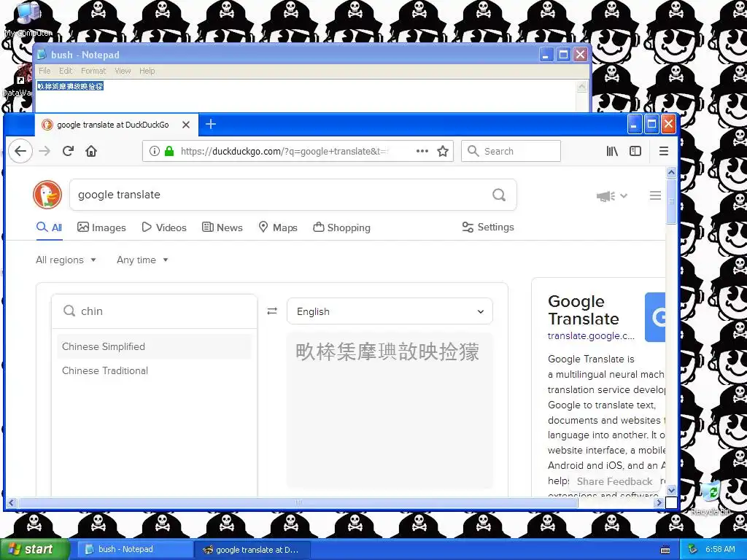Click the browser vertical scrollbar up arrow
This screenshot has height=560, width=747.
pyautogui.click(x=671, y=172)
